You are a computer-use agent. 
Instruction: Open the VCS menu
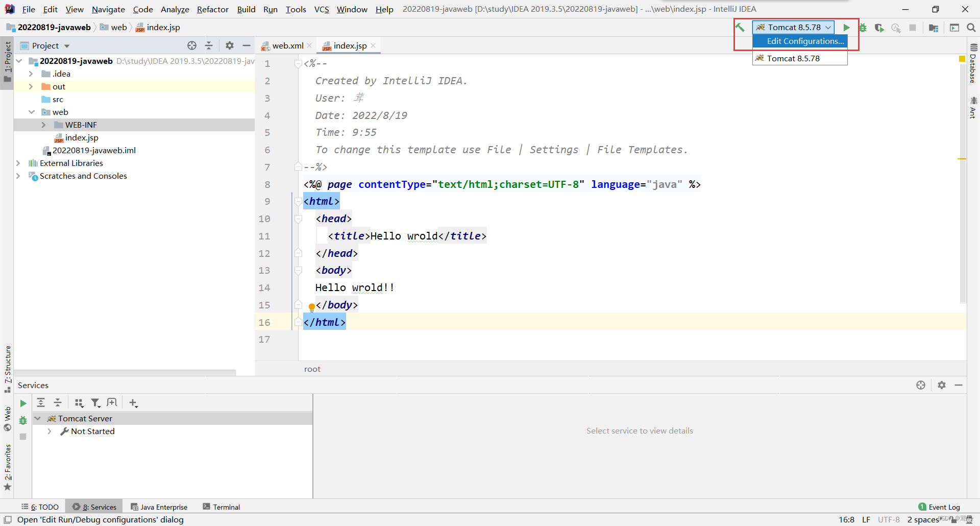pyautogui.click(x=322, y=9)
